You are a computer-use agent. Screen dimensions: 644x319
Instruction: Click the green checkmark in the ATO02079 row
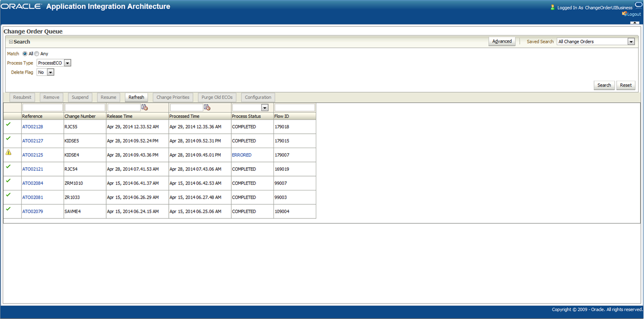pyautogui.click(x=8, y=209)
